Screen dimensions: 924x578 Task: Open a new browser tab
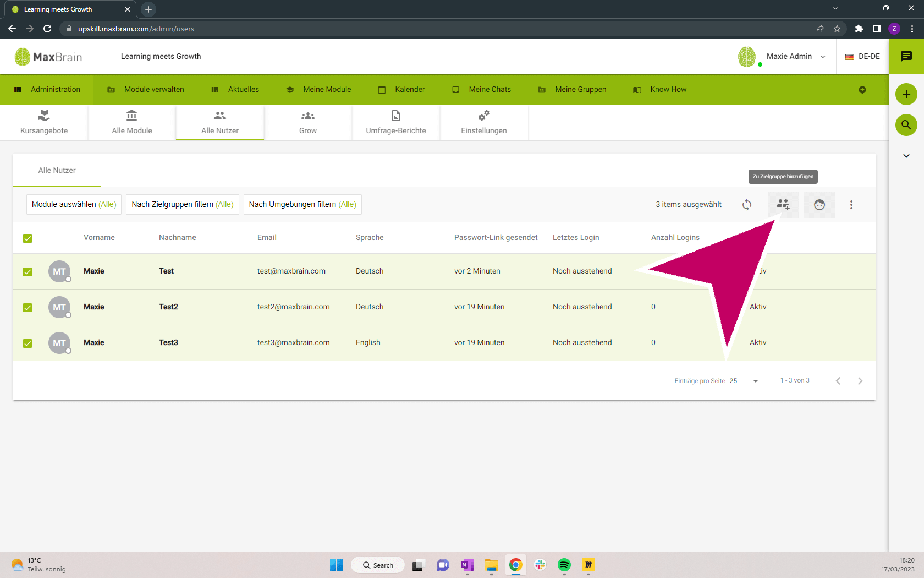coord(148,9)
